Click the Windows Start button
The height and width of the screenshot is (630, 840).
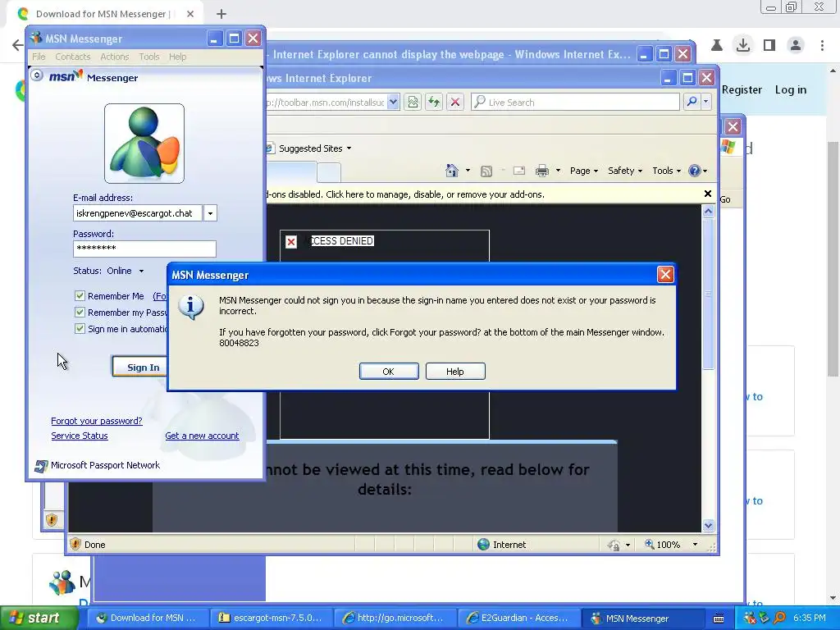coord(39,618)
